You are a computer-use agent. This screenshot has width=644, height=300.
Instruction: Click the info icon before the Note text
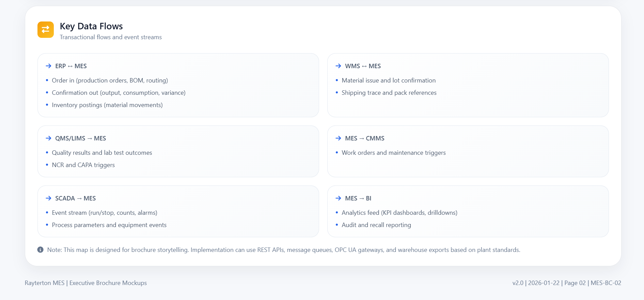tap(40, 250)
